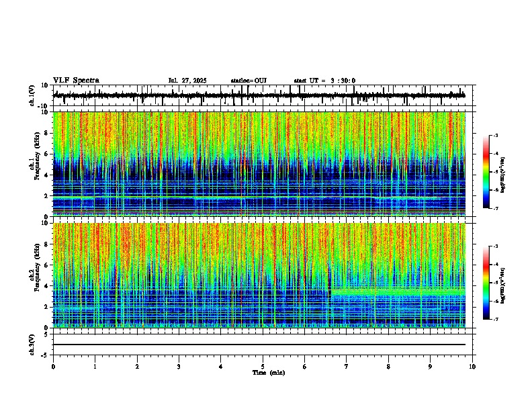Click the ch.1 spectrogram color scale bar
Image resolution: width=532 pixels, height=411 pixels.
tap(486, 172)
